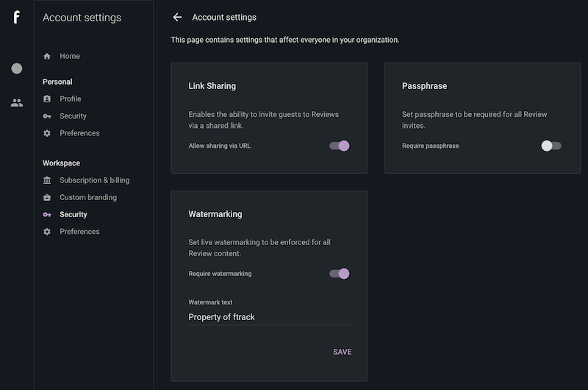Click the ftrack logo icon
This screenshot has width=588, height=390.
pos(16,17)
